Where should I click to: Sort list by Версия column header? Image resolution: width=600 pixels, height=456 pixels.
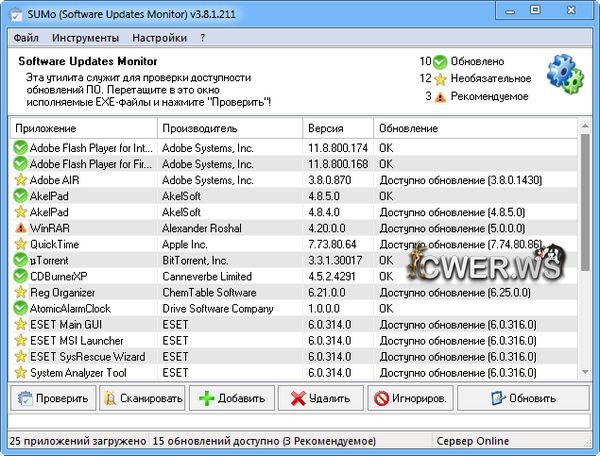coord(337,129)
